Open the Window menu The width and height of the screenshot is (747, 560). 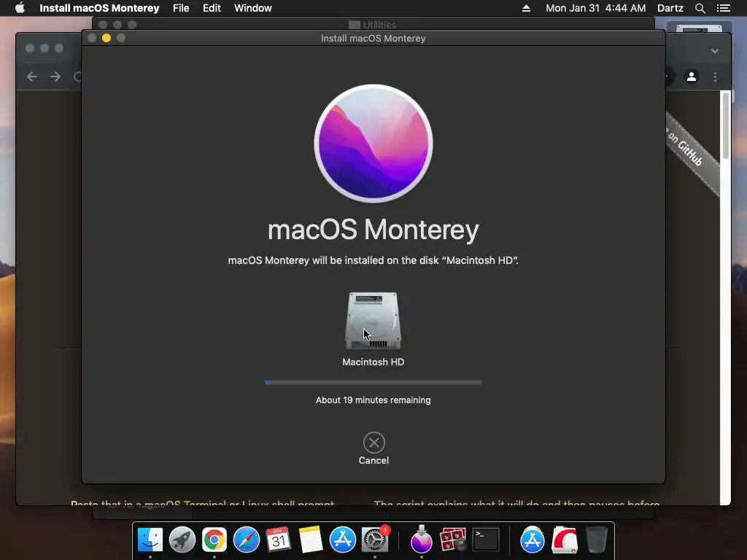click(253, 8)
